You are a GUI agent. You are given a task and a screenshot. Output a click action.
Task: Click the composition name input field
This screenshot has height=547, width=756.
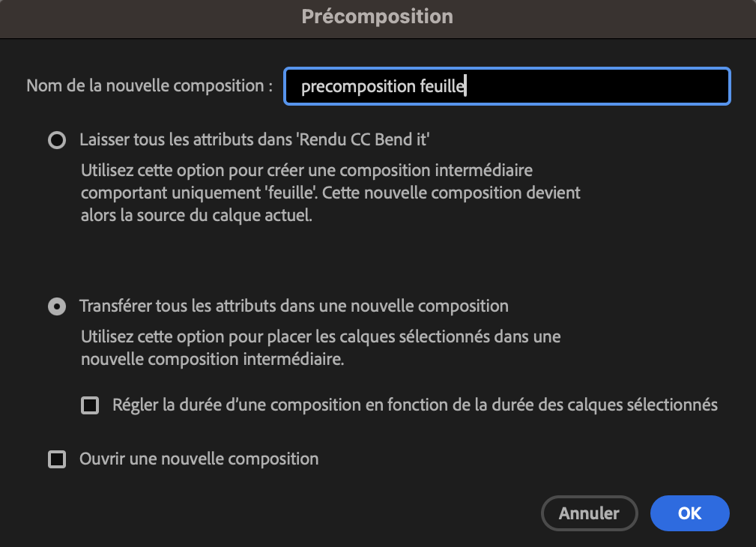click(506, 86)
